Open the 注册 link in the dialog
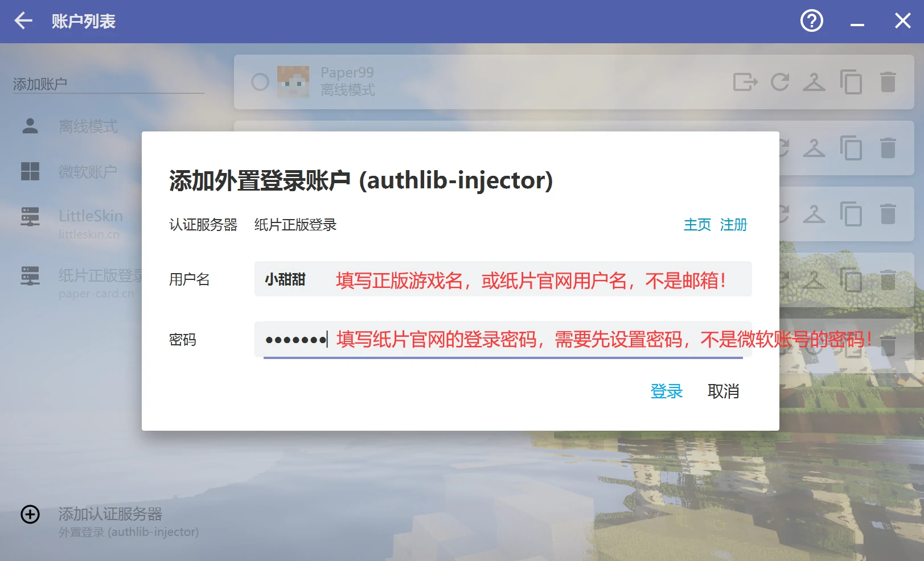 (x=733, y=225)
